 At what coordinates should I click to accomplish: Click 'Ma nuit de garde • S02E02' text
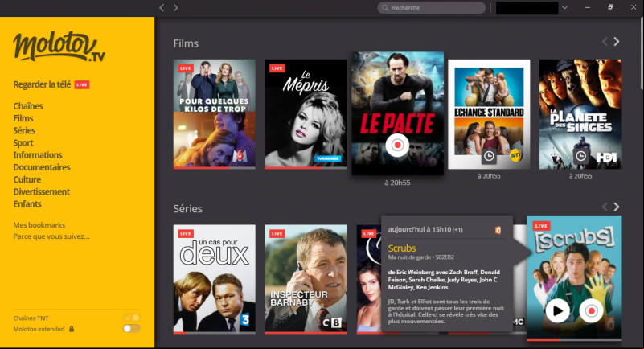point(421,257)
